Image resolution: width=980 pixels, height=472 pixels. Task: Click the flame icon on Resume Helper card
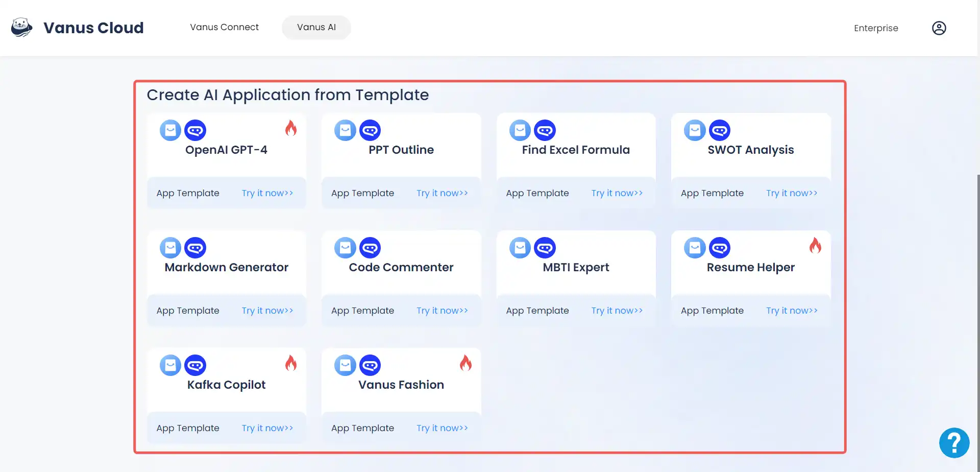click(x=815, y=245)
